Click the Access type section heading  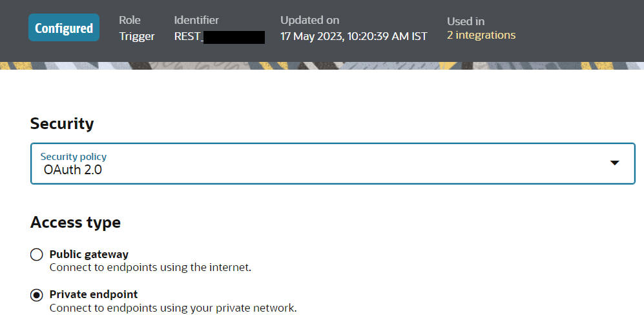coord(76,222)
